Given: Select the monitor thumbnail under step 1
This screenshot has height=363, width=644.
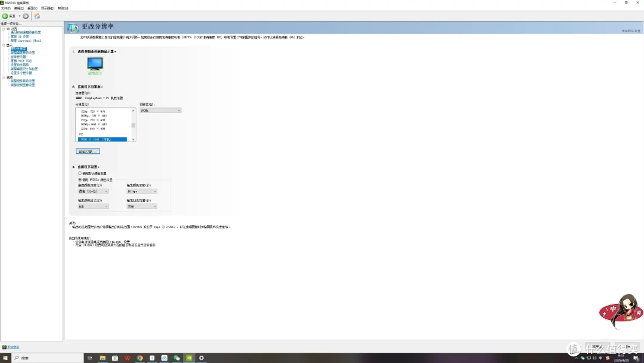Looking at the screenshot, I should tap(95, 64).
